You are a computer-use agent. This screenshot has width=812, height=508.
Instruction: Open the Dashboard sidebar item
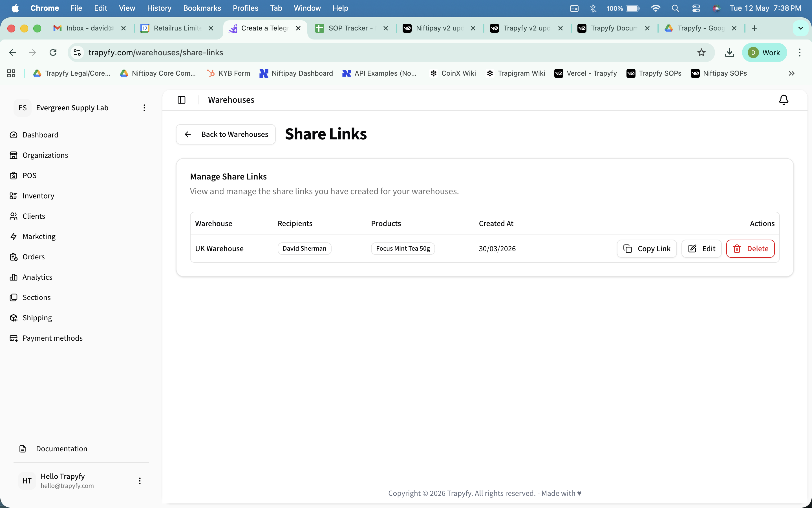click(40, 135)
